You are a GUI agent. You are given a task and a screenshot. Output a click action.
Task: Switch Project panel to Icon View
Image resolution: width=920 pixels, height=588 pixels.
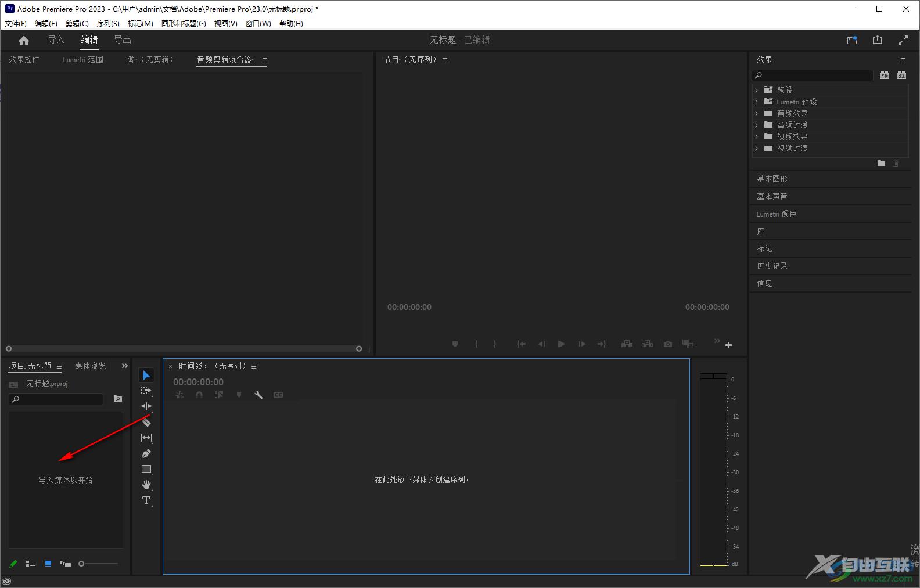(x=48, y=564)
